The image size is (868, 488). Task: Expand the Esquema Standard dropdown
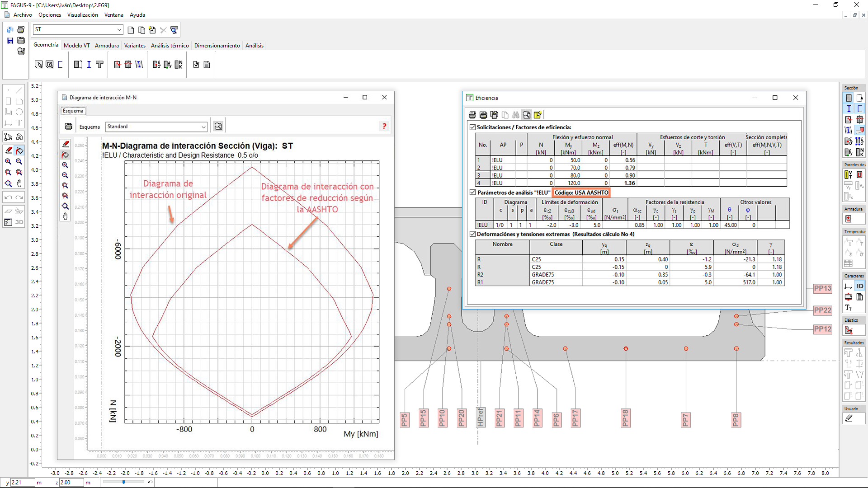203,127
